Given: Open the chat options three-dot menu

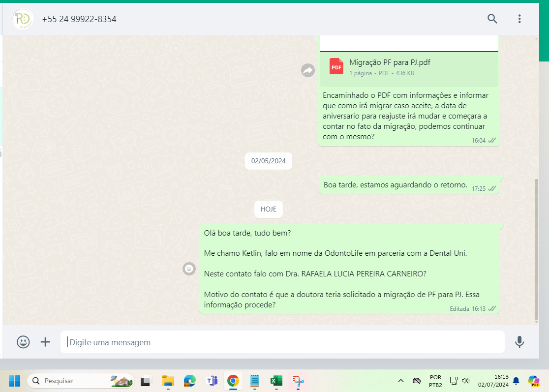Looking at the screenshot, I should 519,19.
